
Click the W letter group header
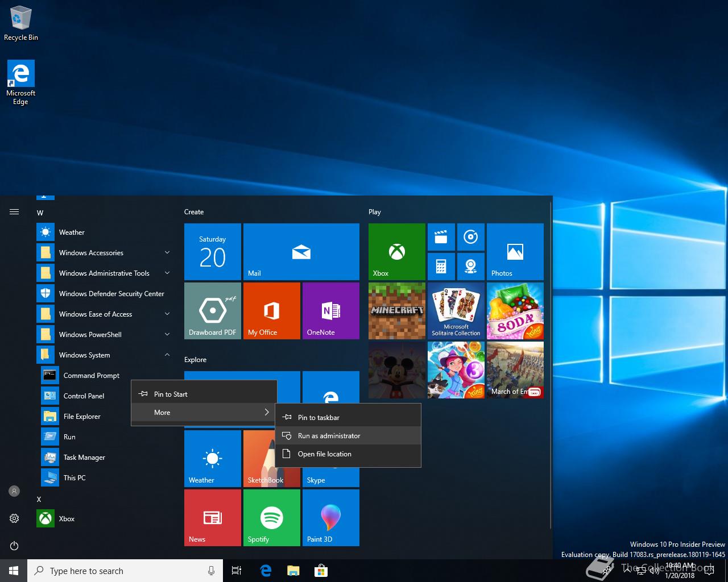click(x=40, y=213)
